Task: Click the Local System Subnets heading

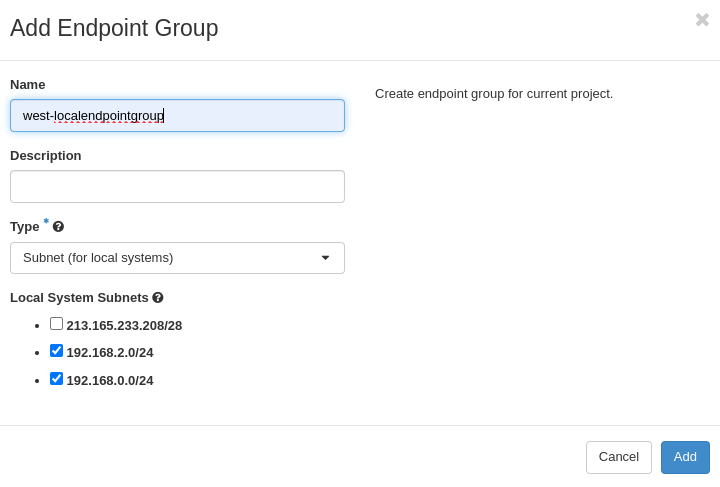Action: (79, 298)
